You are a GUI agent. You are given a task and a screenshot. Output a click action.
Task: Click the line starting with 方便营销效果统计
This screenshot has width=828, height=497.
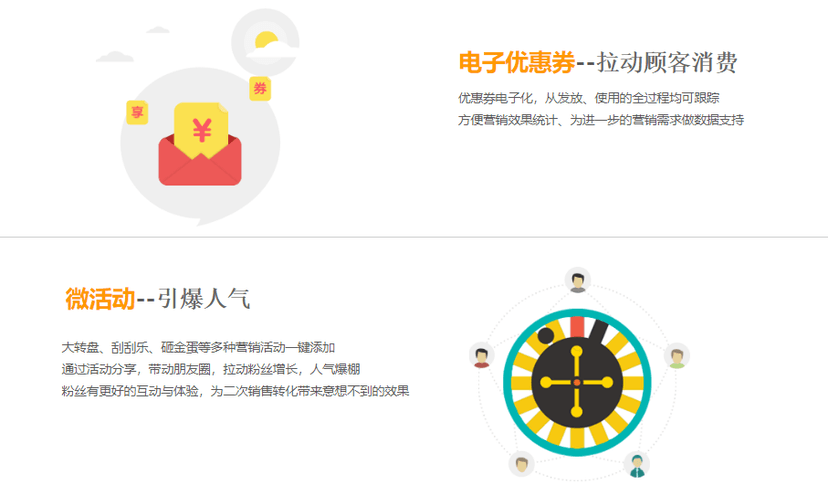click(601, 120)
